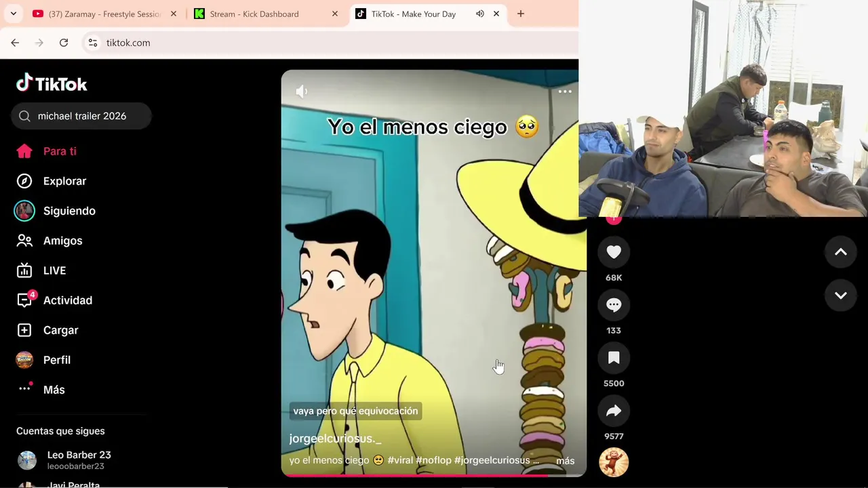Image resolution: width=868 pixels, height=488 pixels.
Task: Save video with bookmark icon
Action: click(x=614, y=358)
